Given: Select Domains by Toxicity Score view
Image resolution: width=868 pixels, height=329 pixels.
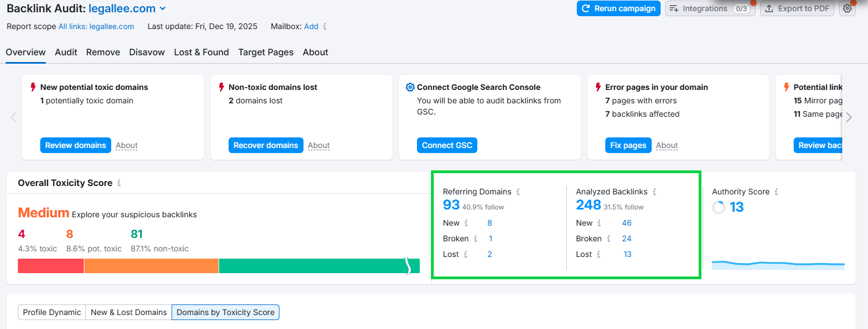Looking at the screenshot, I should click(225, 312).
